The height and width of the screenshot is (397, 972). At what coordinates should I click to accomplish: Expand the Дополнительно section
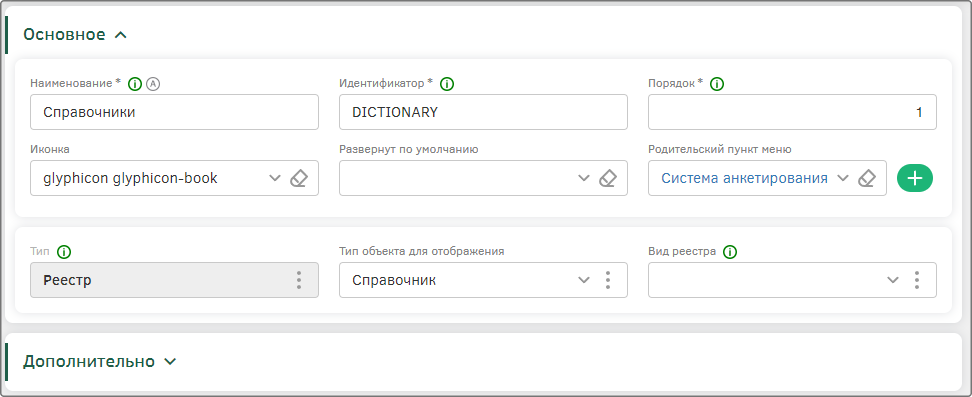coord(170,362)
